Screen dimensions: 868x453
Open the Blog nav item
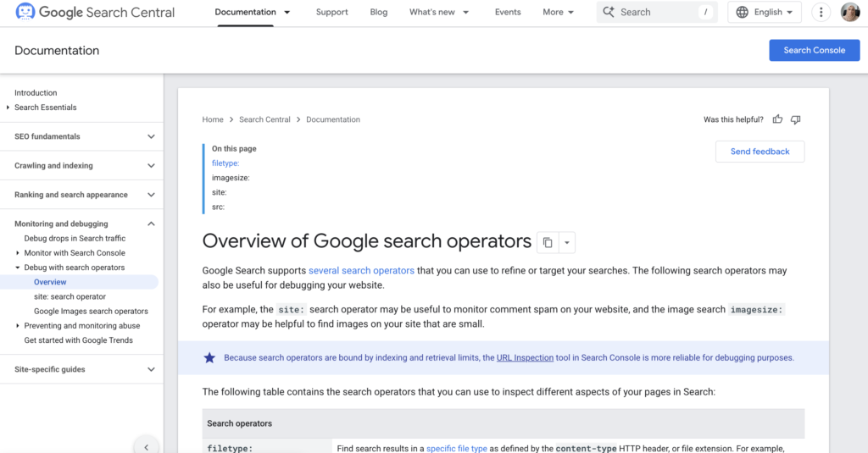[x=379, y=12]
